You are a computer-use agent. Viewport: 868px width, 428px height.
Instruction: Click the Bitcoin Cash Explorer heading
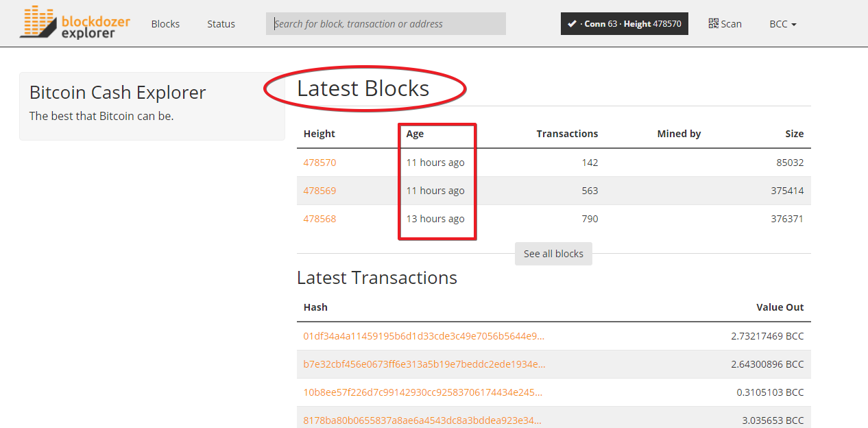pos(117,92)
